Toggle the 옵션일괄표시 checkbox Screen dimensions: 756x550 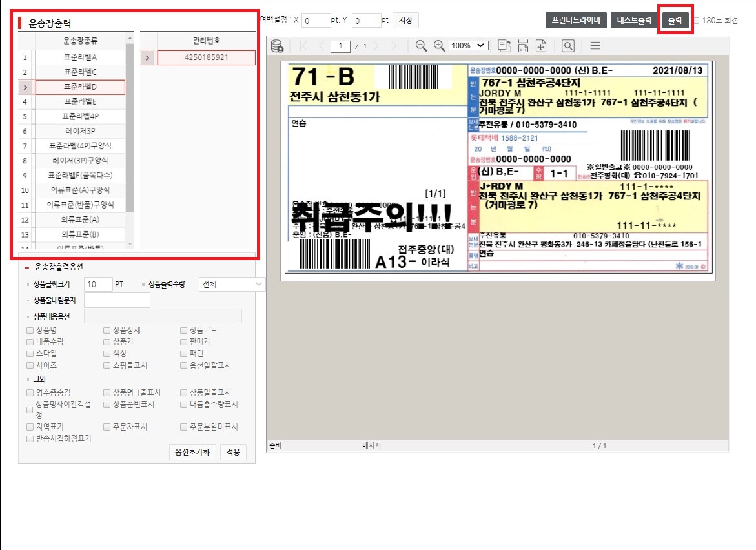183,365
